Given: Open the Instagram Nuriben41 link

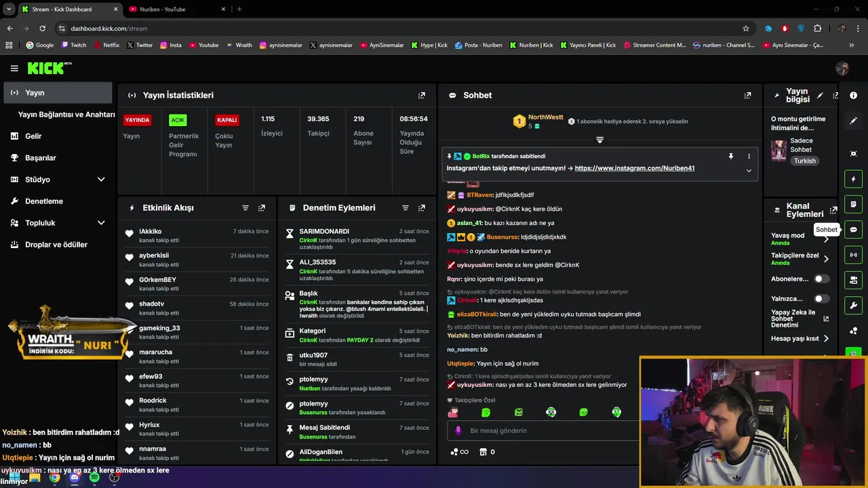Looking at the screenshot, I should pos(635,168).
